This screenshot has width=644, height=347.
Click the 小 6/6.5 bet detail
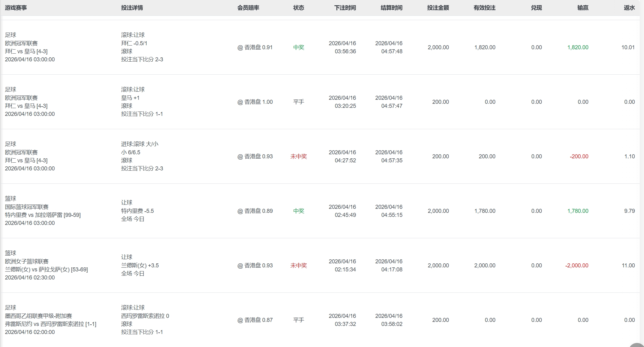[x=130, y=152]
